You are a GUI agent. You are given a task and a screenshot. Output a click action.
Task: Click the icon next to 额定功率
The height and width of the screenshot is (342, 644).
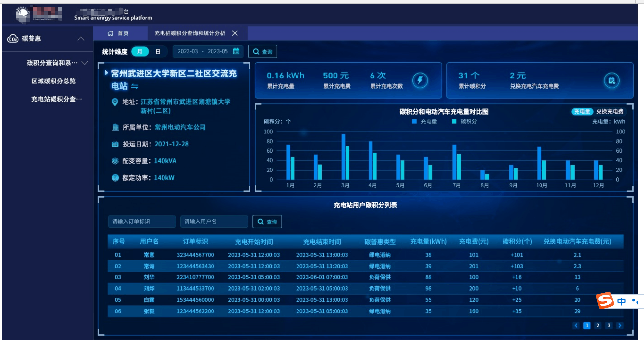pos(115,178)
